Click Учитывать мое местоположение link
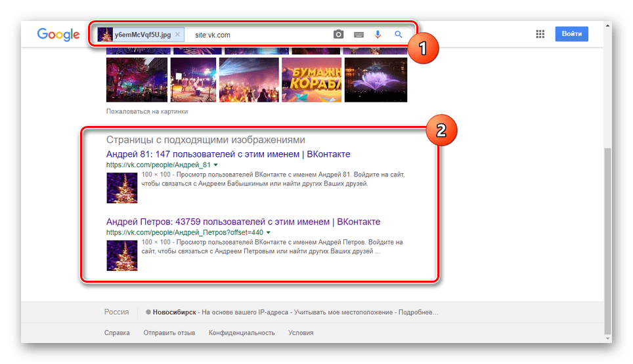 [x=343, y=312]
